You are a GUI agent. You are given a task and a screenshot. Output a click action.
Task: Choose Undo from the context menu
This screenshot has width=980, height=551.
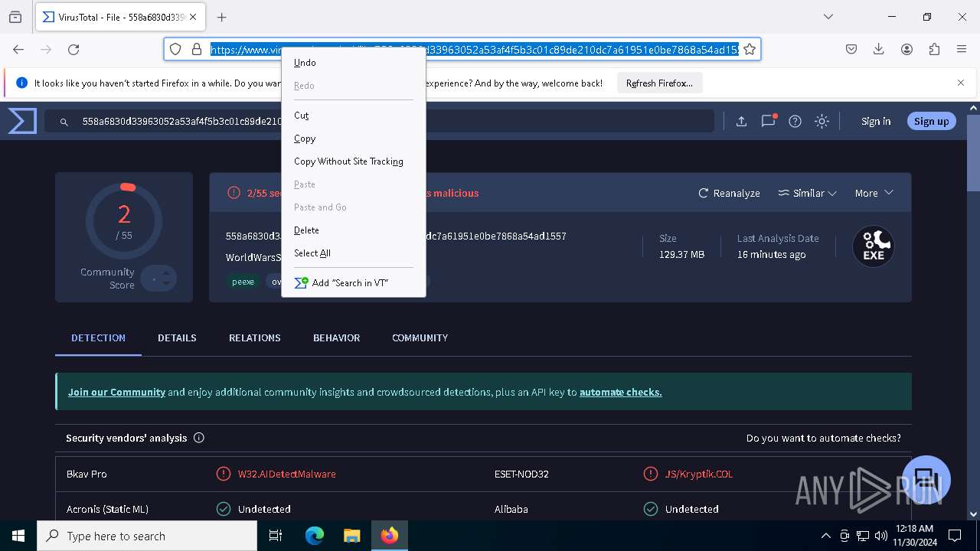[x=354, y=63]
